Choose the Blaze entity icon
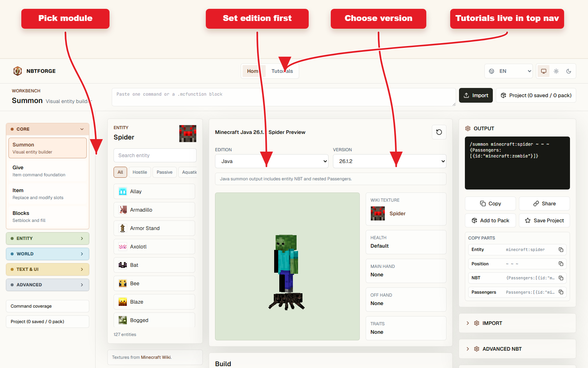Viewport: 588px width, 368px height. (x=123, y=302)
